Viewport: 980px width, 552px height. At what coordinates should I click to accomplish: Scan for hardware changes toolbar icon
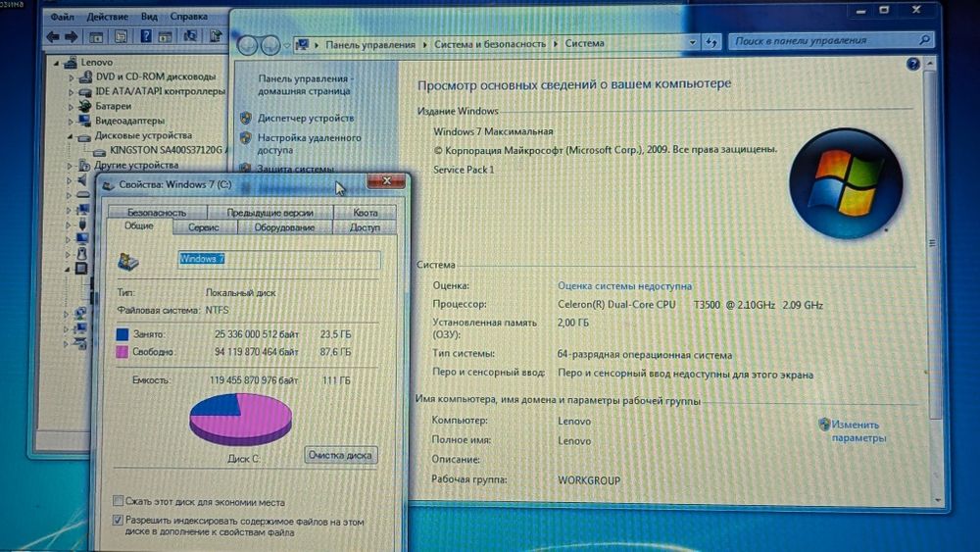(x=190, y=36)
